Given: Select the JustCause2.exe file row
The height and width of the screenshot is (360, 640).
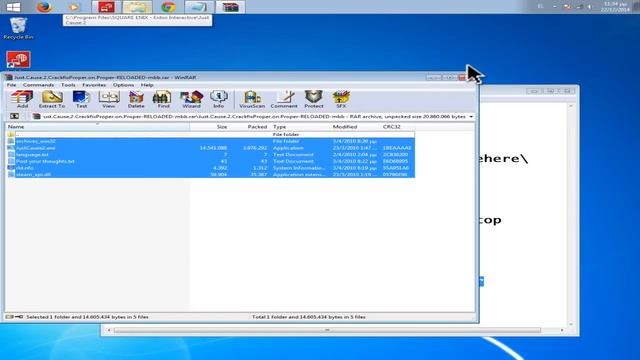Looking at the screenshot, I should pos(211,148).
